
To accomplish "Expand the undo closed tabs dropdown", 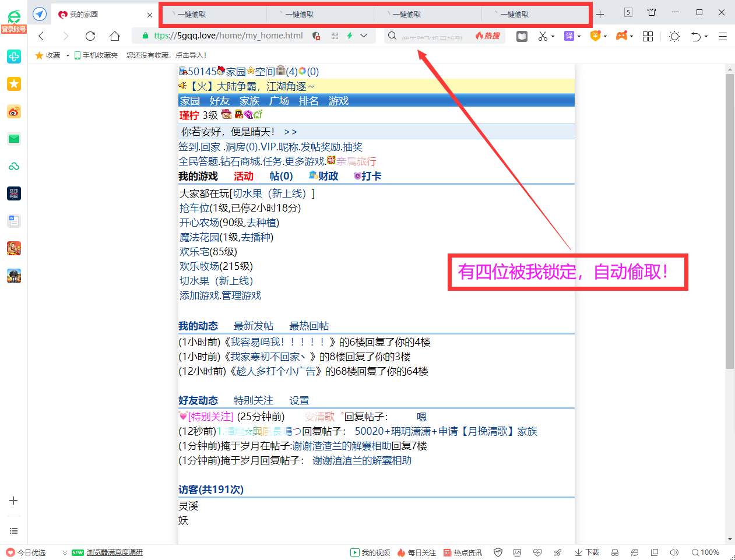I will pyautogui.click(x=706, y=37).
